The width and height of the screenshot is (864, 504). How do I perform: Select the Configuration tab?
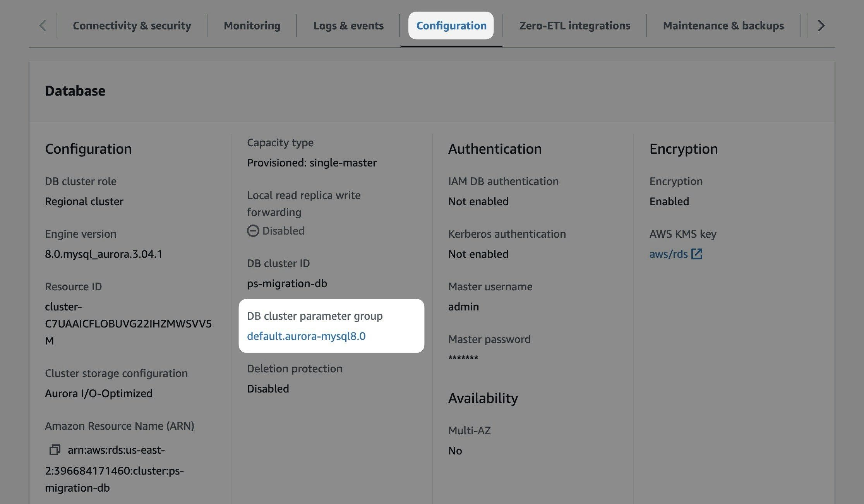[451, 26]
